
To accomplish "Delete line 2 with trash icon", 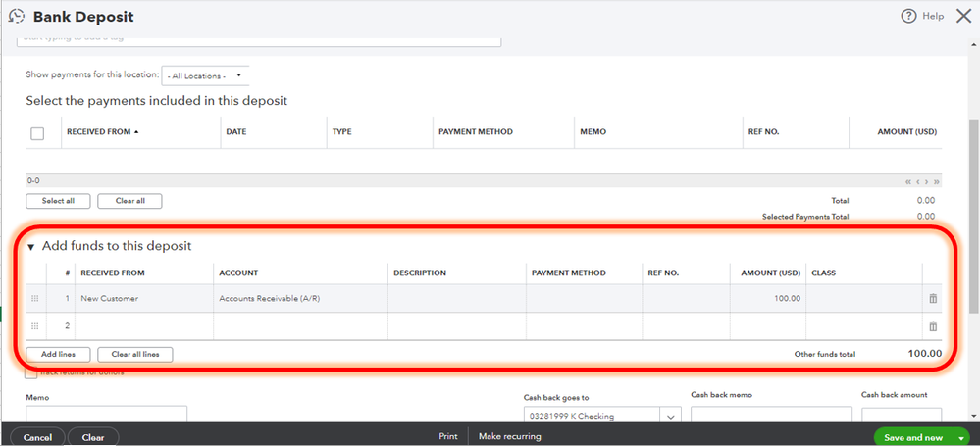I will click(x=933, y=326).
